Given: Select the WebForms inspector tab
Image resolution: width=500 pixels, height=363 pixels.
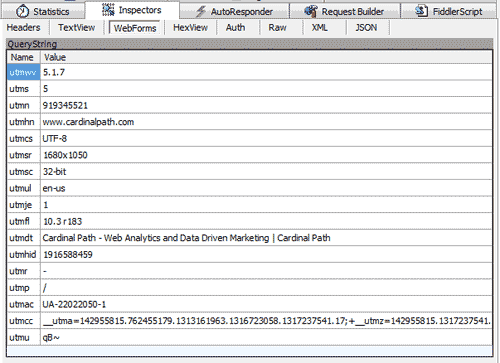Looking at the screenshot, I should [135, 28].
